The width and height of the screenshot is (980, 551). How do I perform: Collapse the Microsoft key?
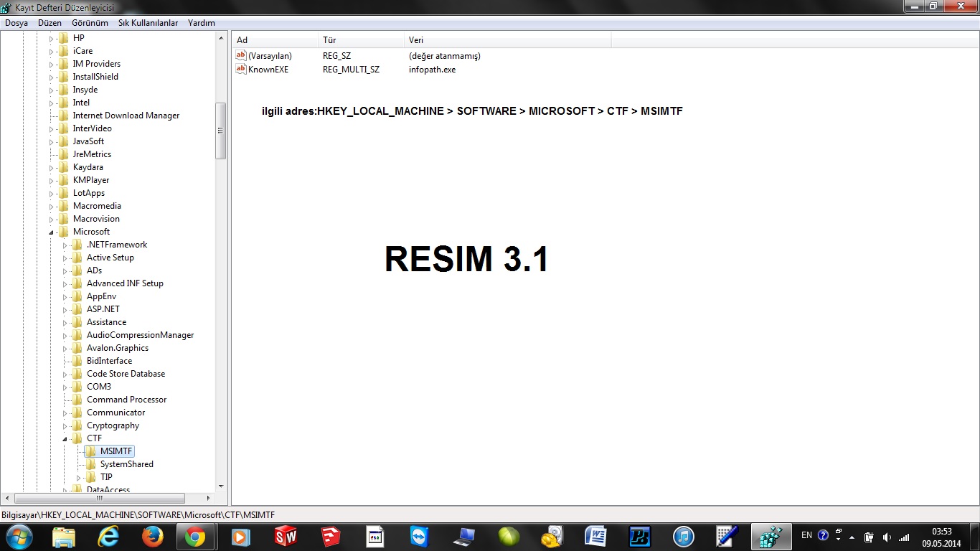[x=51, y=232]
